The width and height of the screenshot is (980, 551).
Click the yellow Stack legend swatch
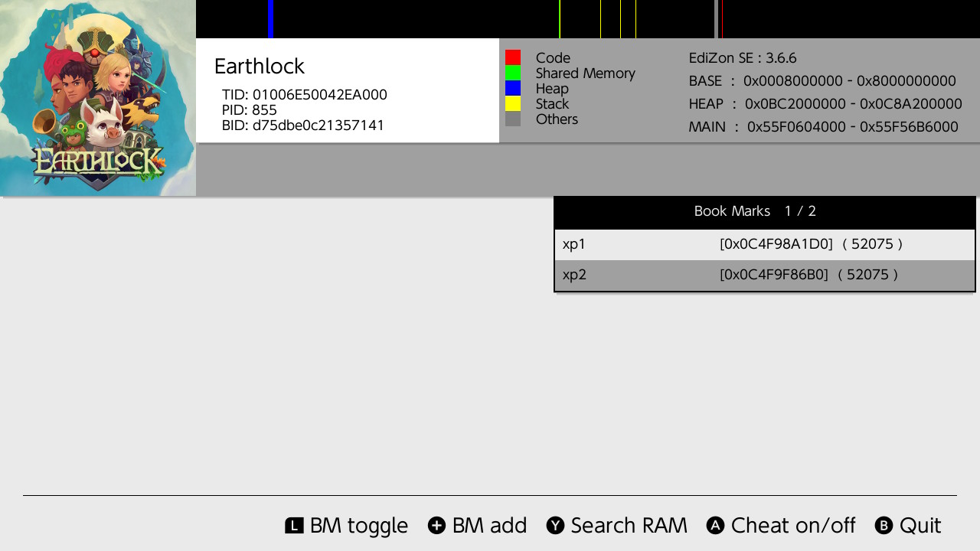point(513,103)
